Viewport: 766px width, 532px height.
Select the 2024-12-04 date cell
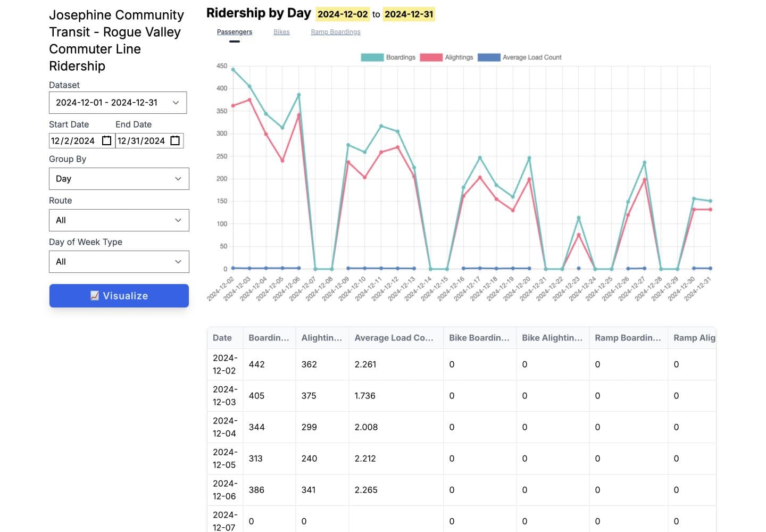(225, 427)
